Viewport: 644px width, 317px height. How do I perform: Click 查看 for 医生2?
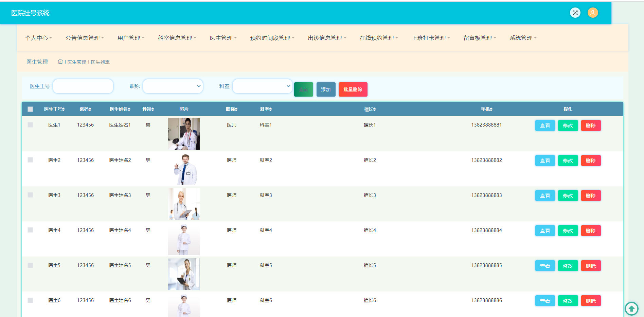[545, 161]
